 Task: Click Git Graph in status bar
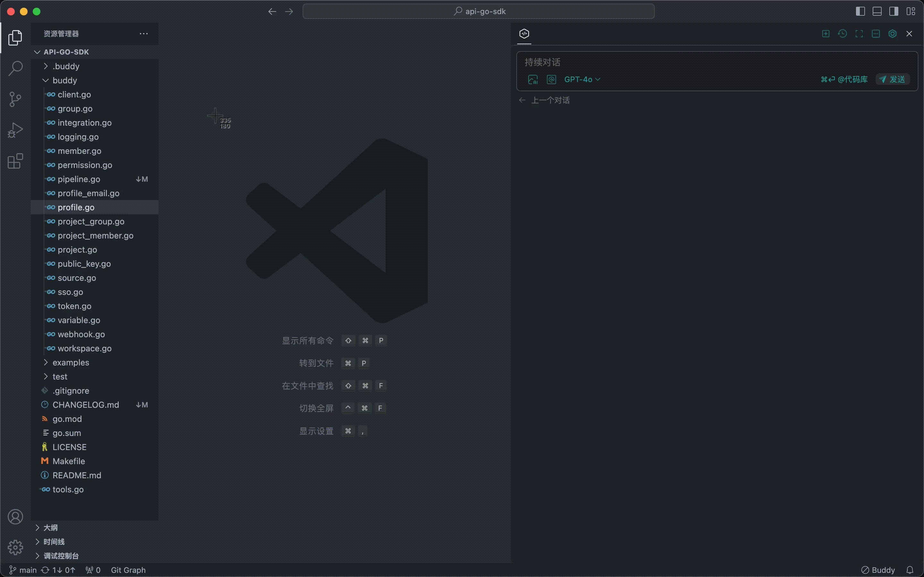[x=128, y=570]
